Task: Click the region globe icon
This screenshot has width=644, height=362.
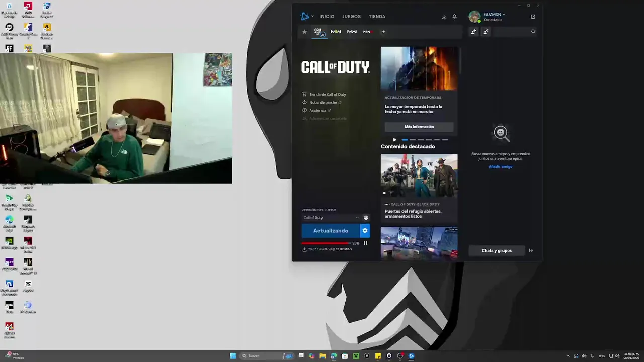Action: 366,218
